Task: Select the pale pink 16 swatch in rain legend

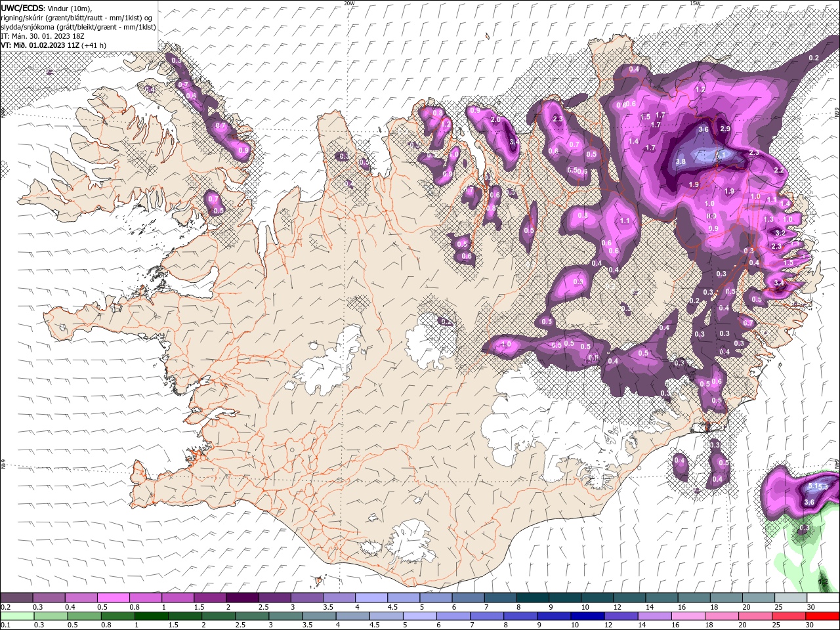Action: (x=688, y=616)
